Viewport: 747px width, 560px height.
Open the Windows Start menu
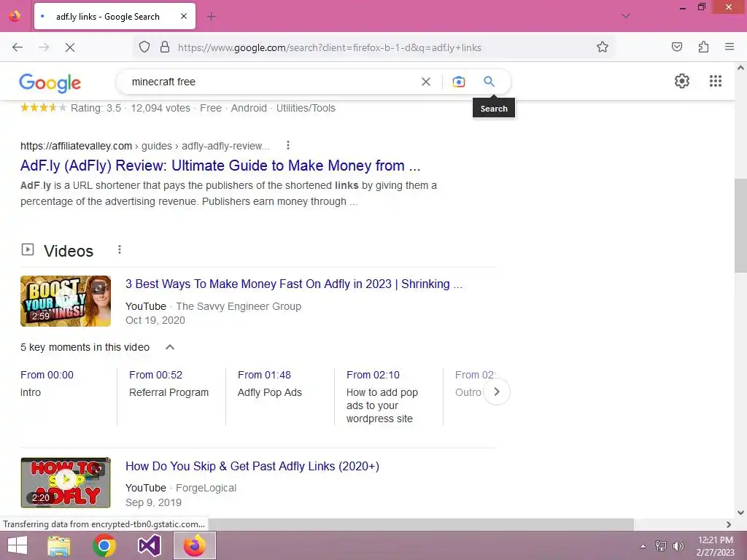pos(18,545)
